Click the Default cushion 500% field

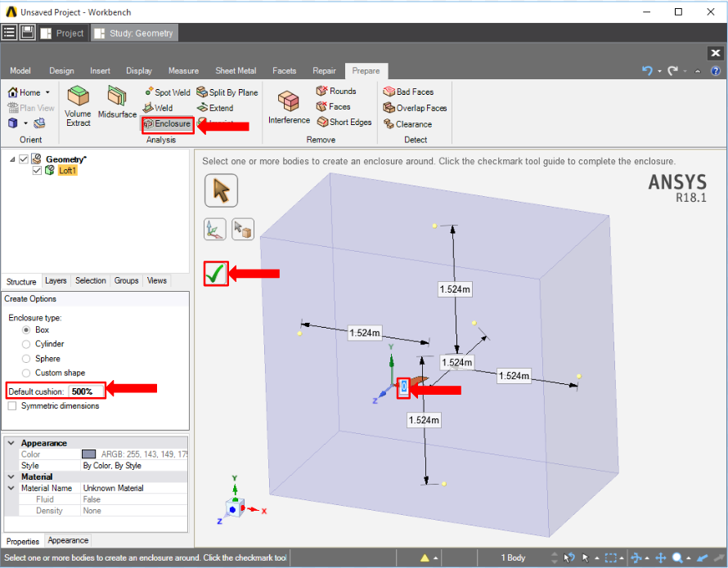85,391
